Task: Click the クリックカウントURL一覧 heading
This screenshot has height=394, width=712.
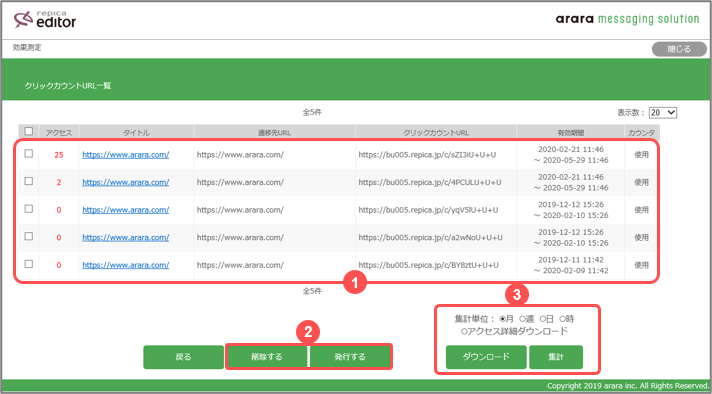Action: (68, 85)
